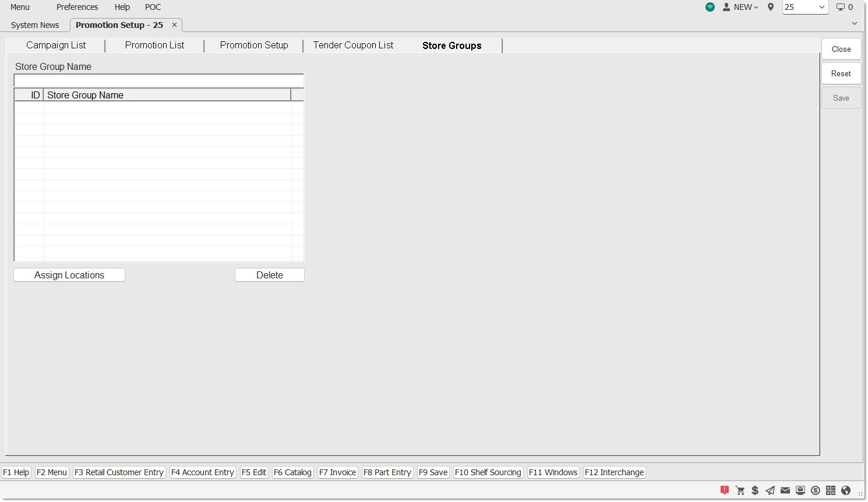The height and width of the screenshot is (502, 868).
Task: Click the red alert notification icon
Action: tap(725, 490)
